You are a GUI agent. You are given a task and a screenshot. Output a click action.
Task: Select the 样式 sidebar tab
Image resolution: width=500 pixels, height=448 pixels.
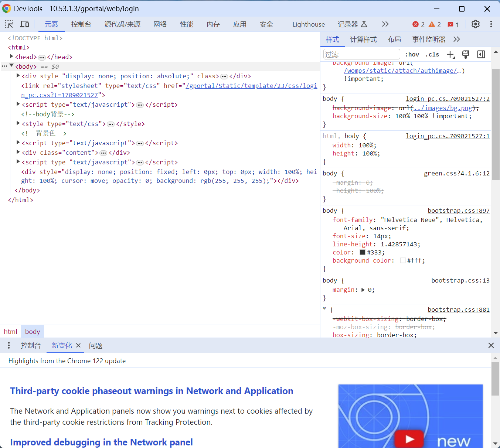coord(332,40)
